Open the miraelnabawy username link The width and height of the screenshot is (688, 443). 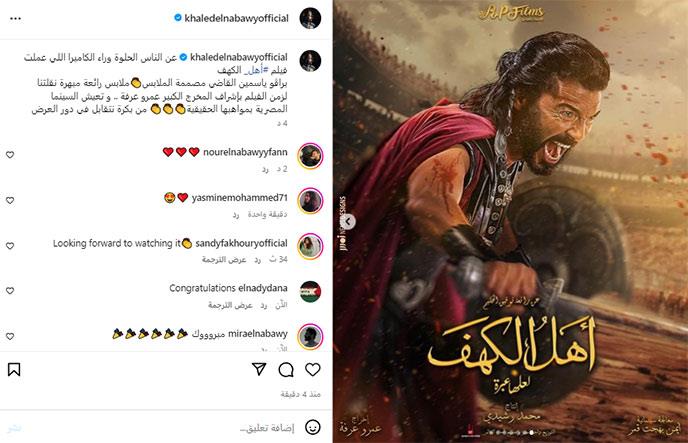pyautogui.click(x=258, y=334)
